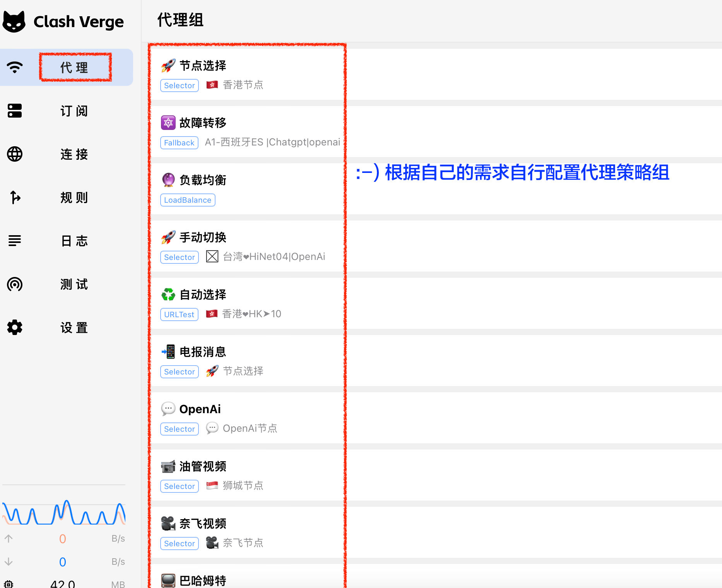Click the download arrow icon in traffic stats
722x588 pixels.
9,562
